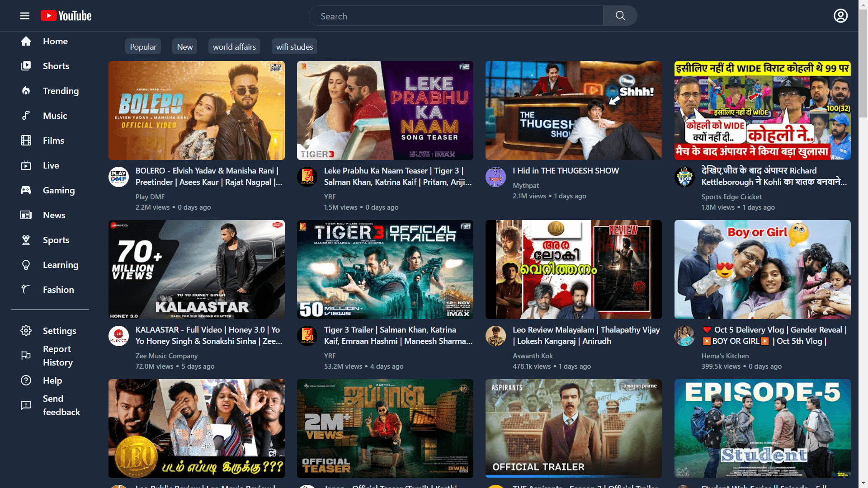The width and height of the screenshot is (868, 488).
Task: Click into the Search input field
Action: (456, 16)
